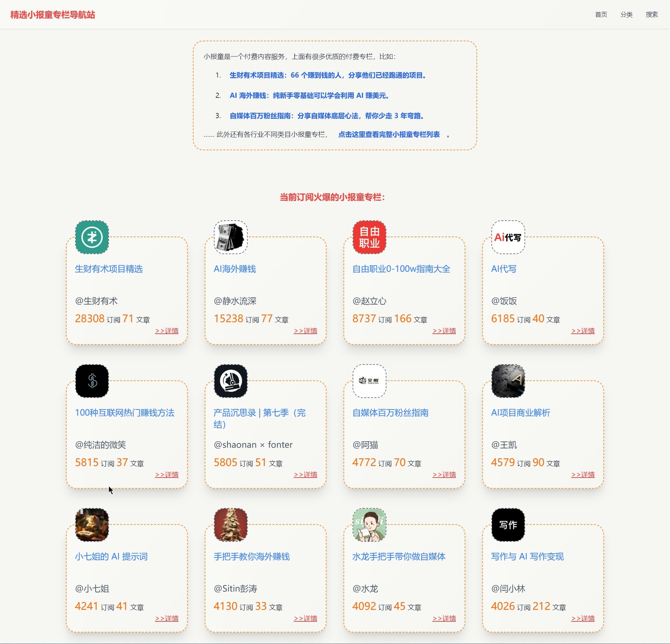Image resolution: width=670 pixels, height=644 pixels.
Task: Click the green 生财有术项目精选 column icon
Action: [x=92, y=237]
